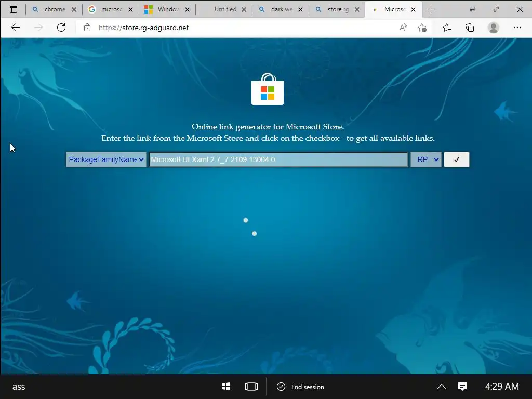The width and height of the screenshot is (532, 399).
Task: Click the address bar URL
Action: point(143,28)
